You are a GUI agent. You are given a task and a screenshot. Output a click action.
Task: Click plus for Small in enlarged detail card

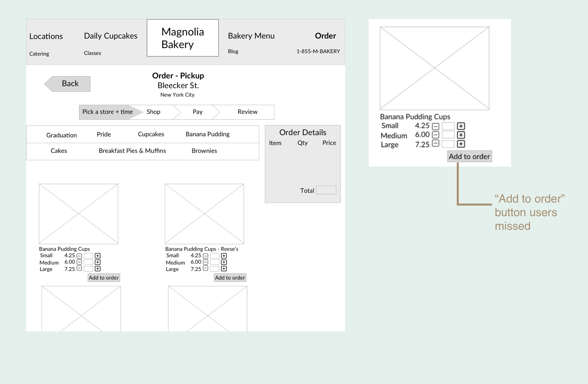pyautogui.click(x=461, y=126)
